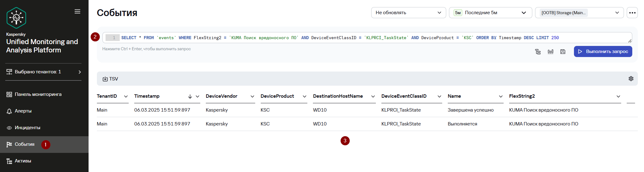
Task: Click into the SQL query editor field
Action: (367, 38)
